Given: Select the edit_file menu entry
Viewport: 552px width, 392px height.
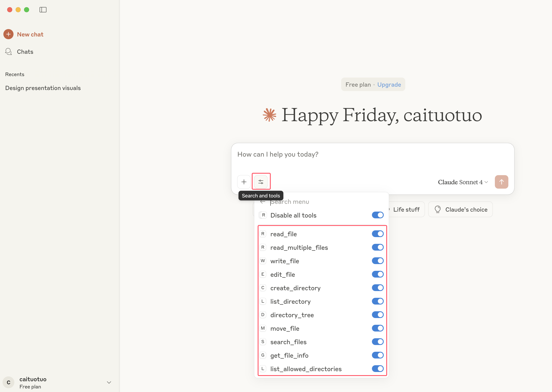Looking at the screenshot, I should tap(283, 274).
